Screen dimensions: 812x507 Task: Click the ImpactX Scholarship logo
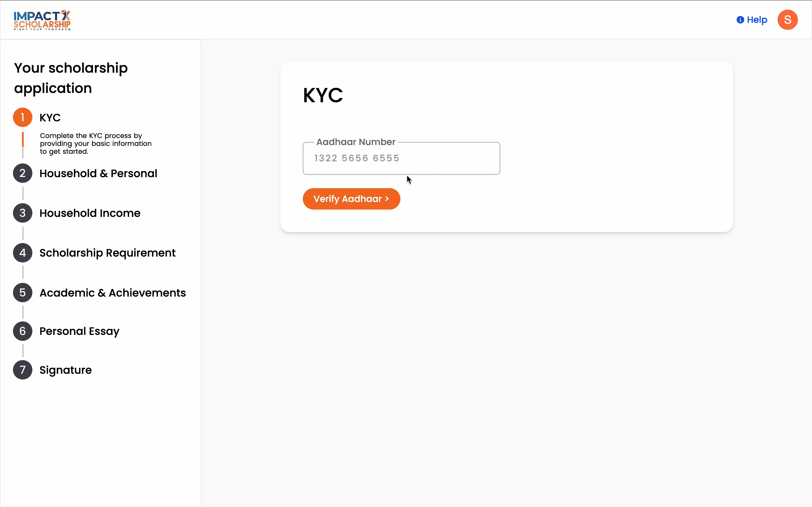tap(42, 20)
